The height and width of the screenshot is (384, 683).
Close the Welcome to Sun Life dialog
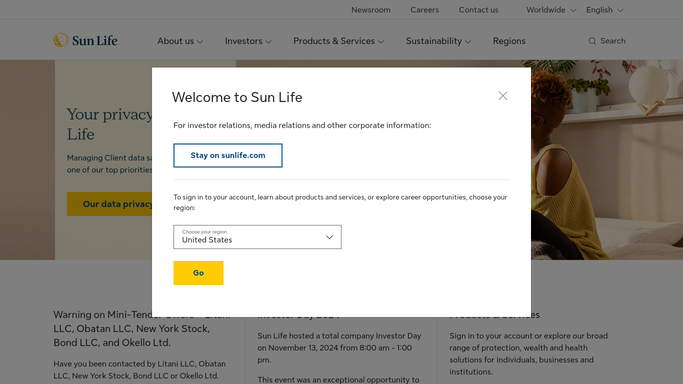(x=503, y=96)
